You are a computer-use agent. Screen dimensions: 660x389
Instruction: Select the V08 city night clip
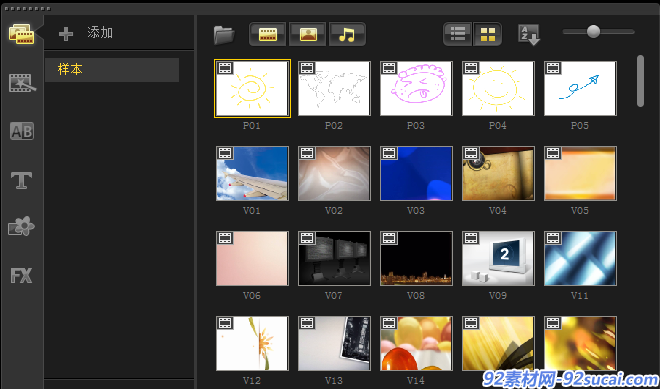[x=416, y=258]
